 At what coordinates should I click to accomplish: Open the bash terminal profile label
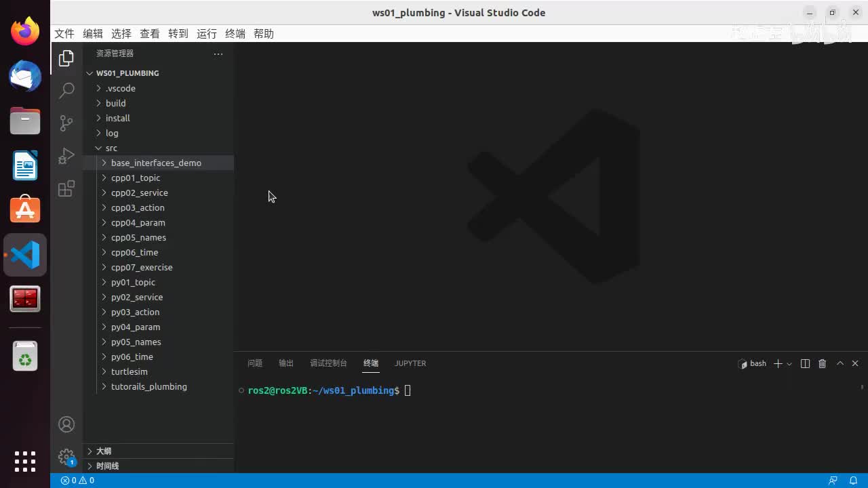(753, 364)
